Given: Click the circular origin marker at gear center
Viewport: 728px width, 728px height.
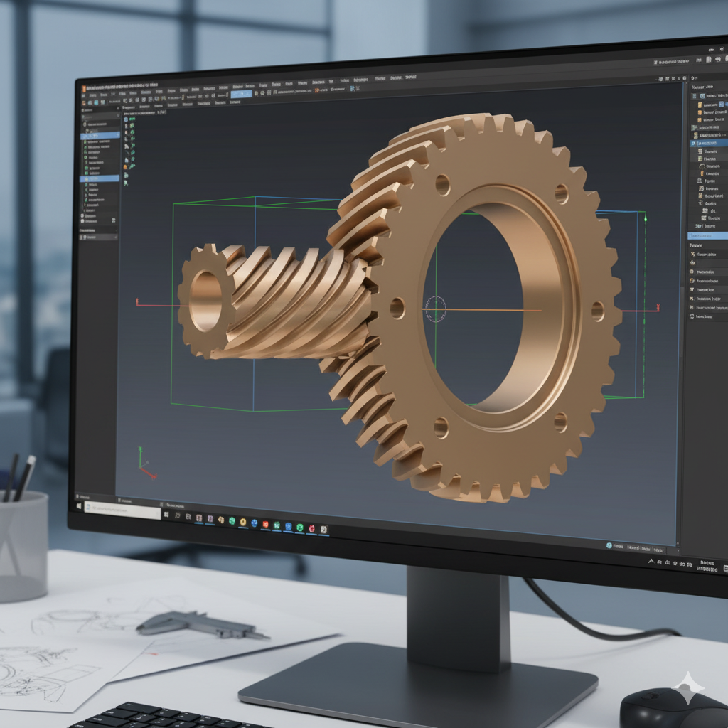Looking at the screenshot, I should (435, 309).
